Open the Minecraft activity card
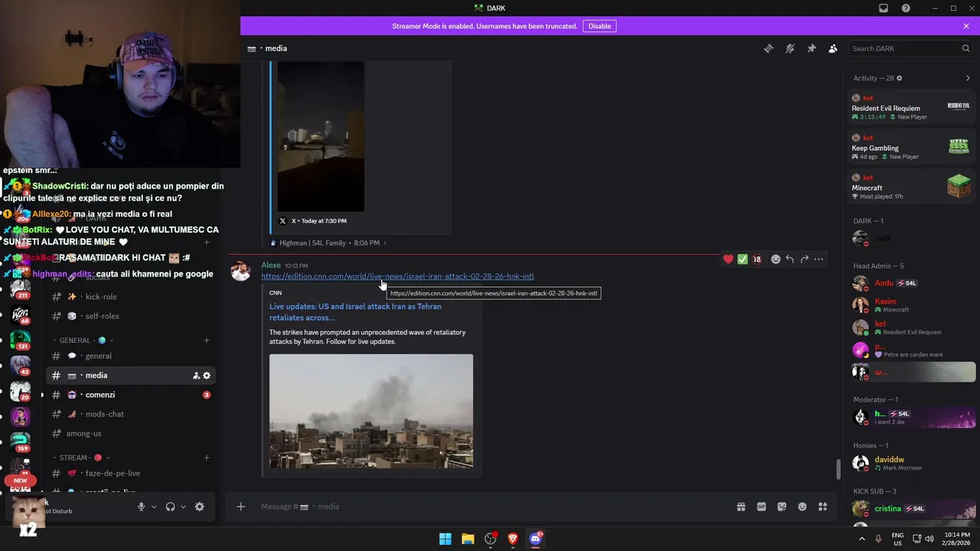 (x=911, y=187)
